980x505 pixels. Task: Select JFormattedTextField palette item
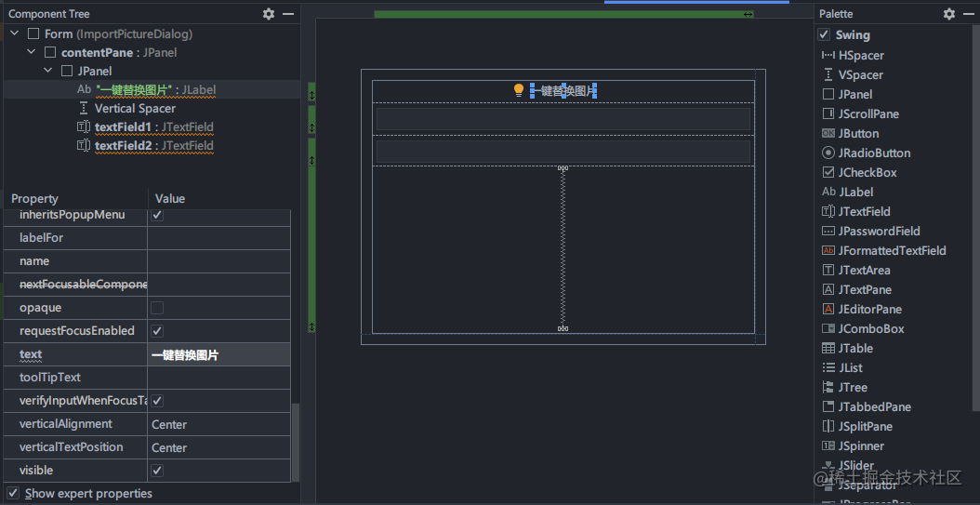coord(883,250)
